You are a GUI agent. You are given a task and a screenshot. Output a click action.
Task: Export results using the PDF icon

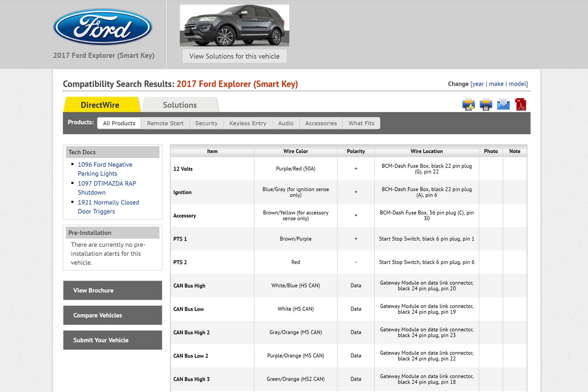click(x=520, y=105)
